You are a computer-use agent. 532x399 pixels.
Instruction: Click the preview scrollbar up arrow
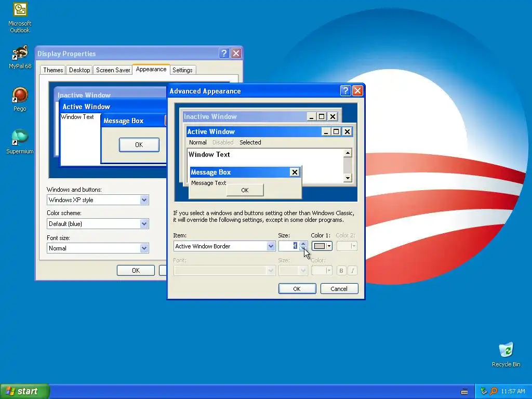click(348, 153)
